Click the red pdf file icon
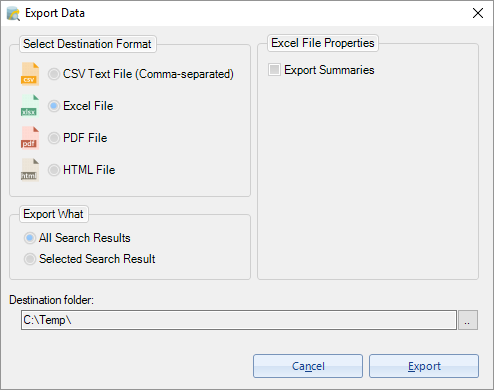 30,138
